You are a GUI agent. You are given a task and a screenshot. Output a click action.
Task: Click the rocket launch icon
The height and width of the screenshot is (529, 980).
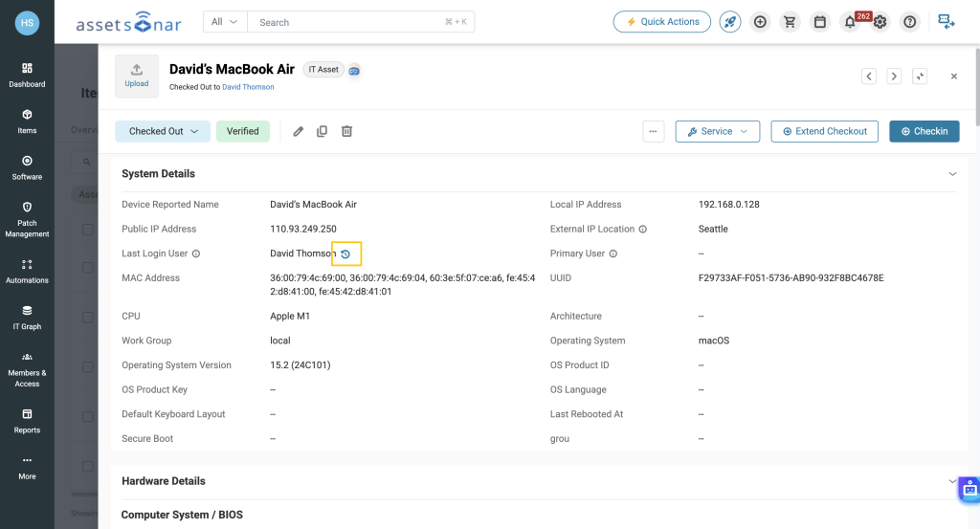coord(730,22)
